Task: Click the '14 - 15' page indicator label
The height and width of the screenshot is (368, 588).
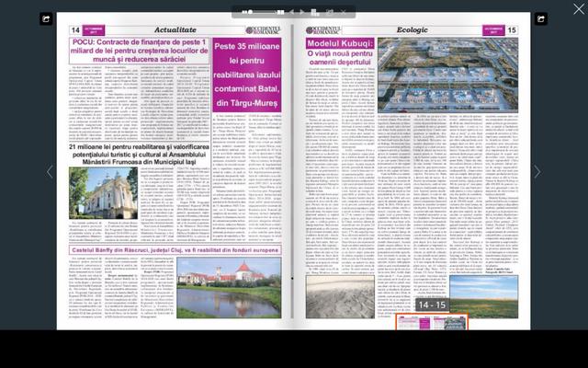Action: click(x=432, y=305)
